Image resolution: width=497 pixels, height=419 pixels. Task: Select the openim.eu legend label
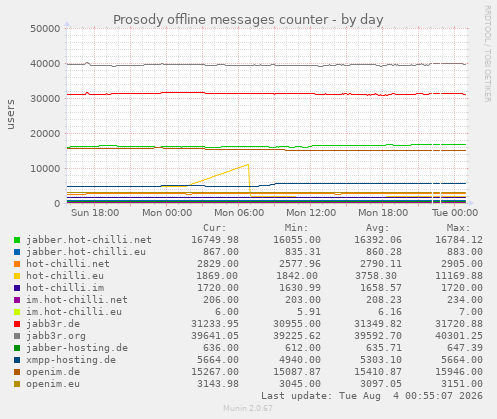pyautogui.click(x=53, y=384)
